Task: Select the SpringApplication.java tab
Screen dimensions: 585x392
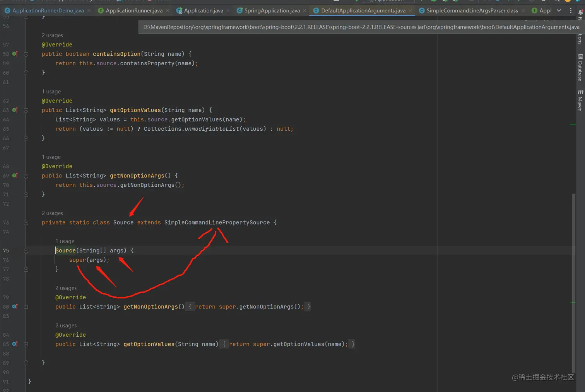Action: [x=272, y=10]
